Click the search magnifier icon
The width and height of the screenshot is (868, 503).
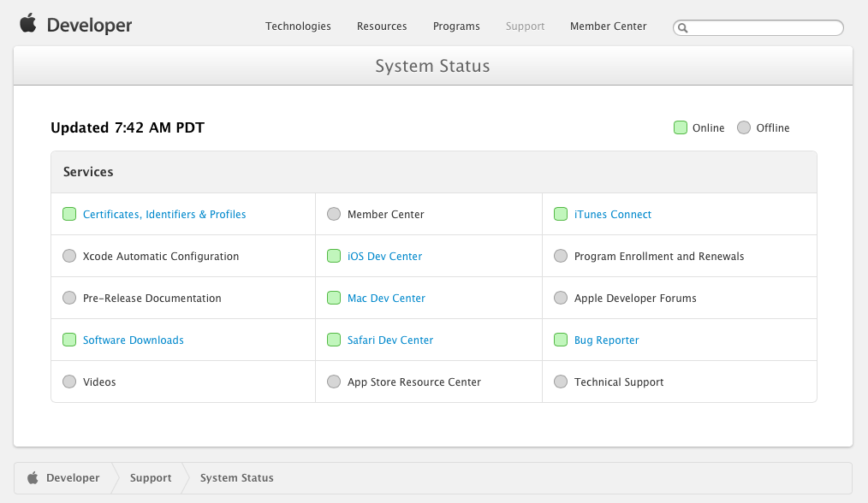[x=683, y=28]
